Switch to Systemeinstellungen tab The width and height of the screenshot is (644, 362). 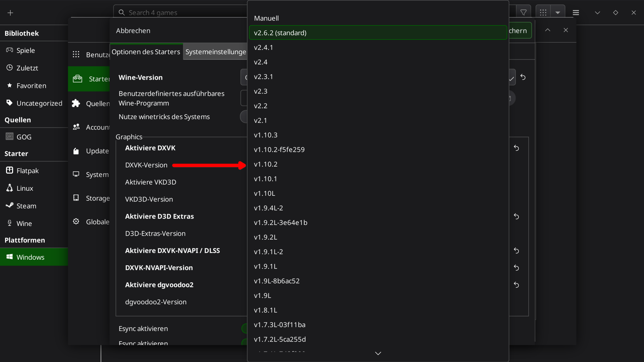215,52
